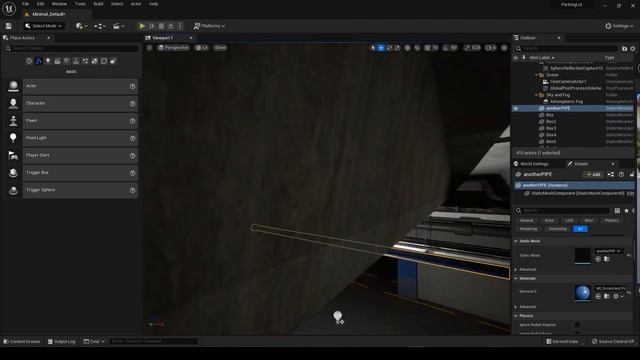The width and height of the screenshot is (640, 360).
Task: Select the Volumes category icon in Place Actors
Action: 104,61
